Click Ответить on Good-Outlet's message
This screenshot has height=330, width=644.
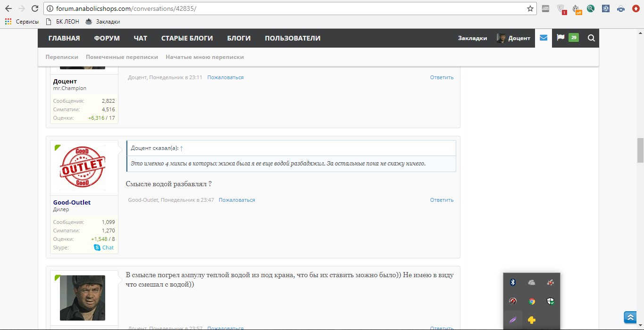[x=442, y=200]
